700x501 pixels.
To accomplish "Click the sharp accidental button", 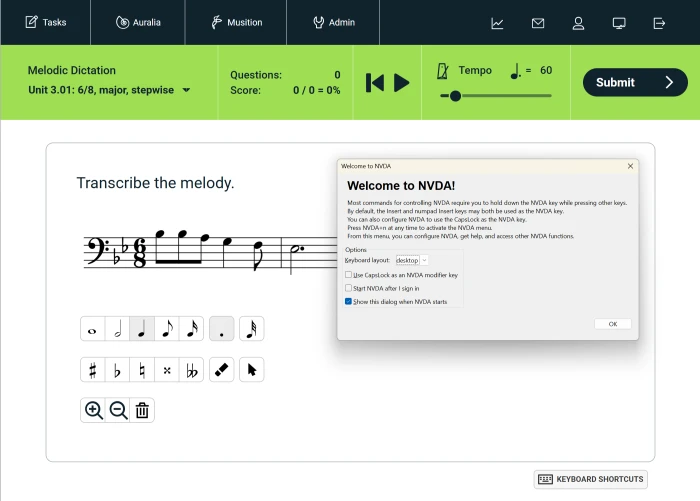I will 93,370.
